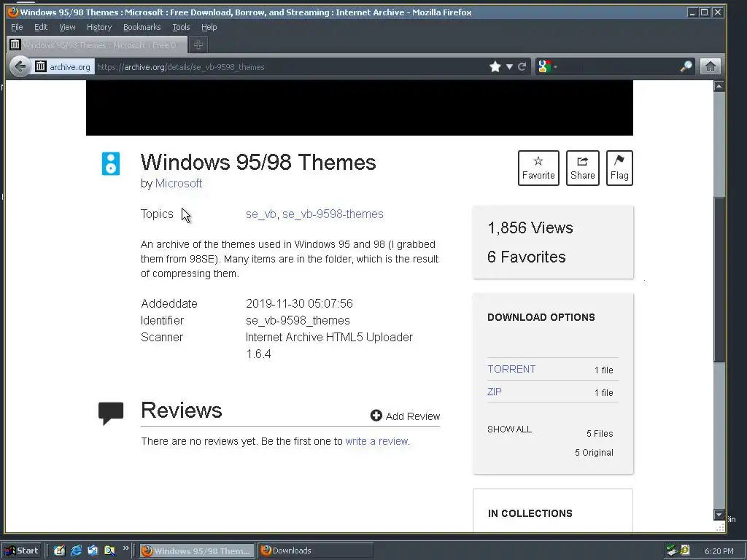
Task: Click the Windows 95/98 Themes title heading
Action: tap(258, 163)
